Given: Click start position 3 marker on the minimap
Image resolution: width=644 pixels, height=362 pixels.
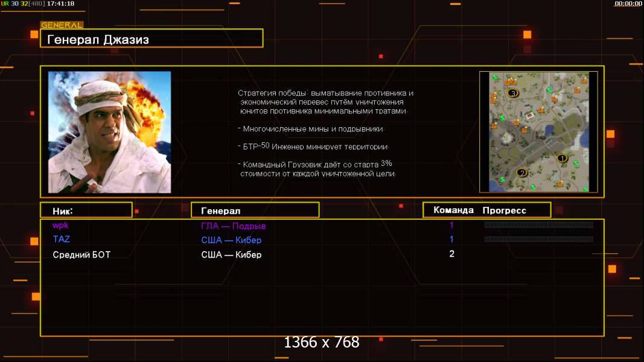Looking at the screenshot, I should (512, 93).
